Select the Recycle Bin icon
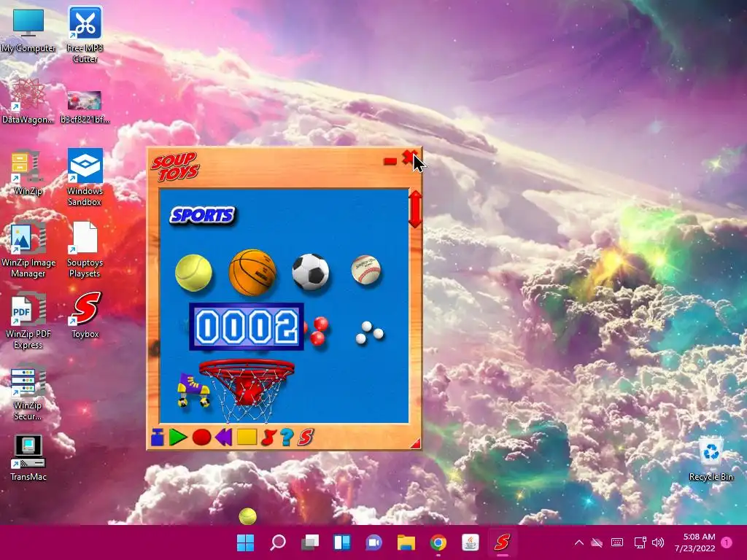Image resolution: width=747 pixels, height=560 pixels. pyautogui.click(x=711, y=458)
